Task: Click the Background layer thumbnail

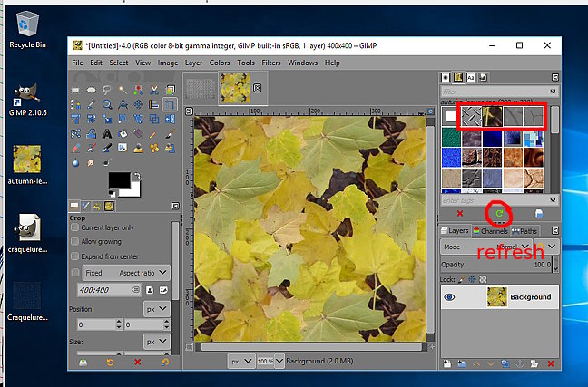Action: tap(497, 296)
